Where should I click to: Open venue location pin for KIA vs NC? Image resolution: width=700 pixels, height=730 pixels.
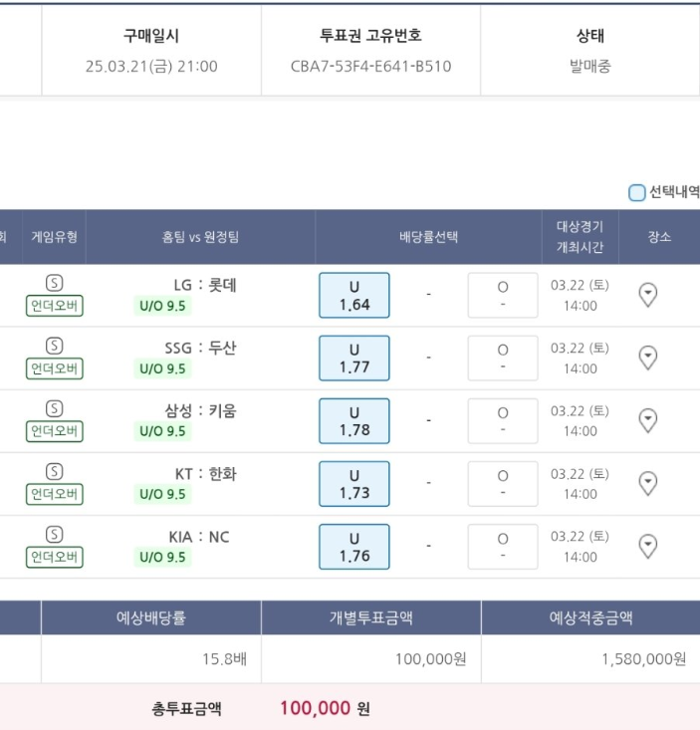coord(648,547)
